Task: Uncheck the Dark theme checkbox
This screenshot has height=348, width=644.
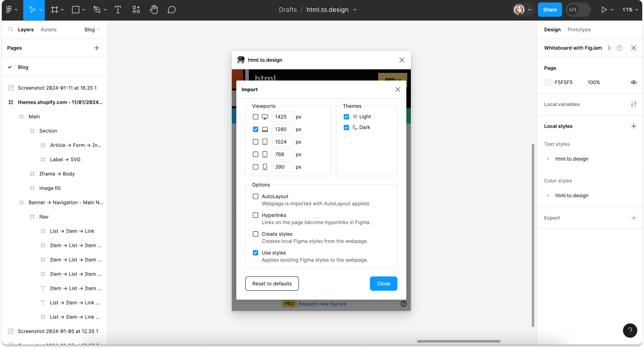Action: (x=346, y=127)
